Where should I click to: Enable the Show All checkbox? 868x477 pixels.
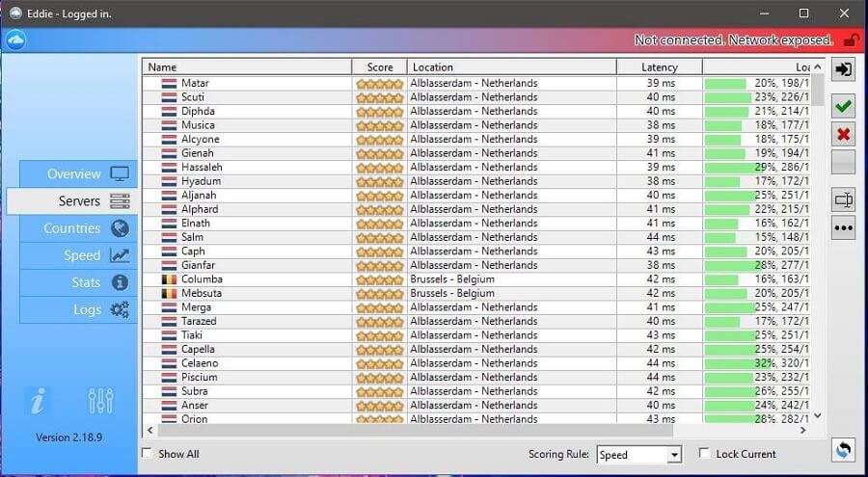click(x=147, y=454)
